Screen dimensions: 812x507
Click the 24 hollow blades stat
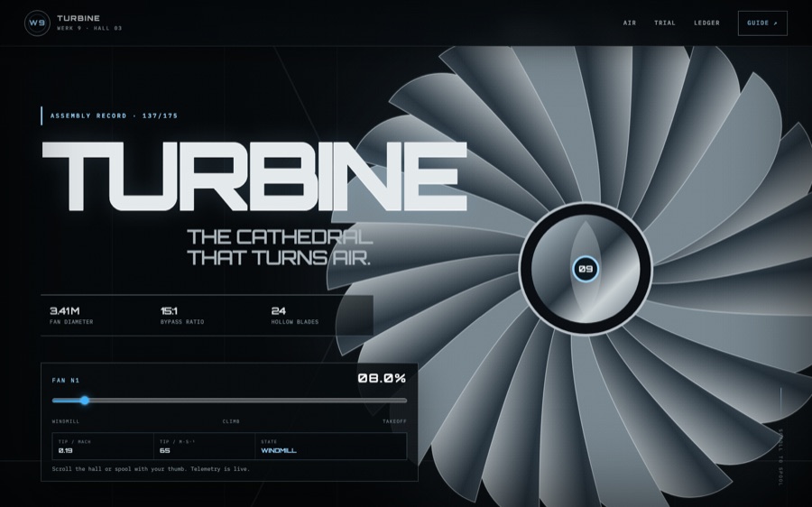278,310
